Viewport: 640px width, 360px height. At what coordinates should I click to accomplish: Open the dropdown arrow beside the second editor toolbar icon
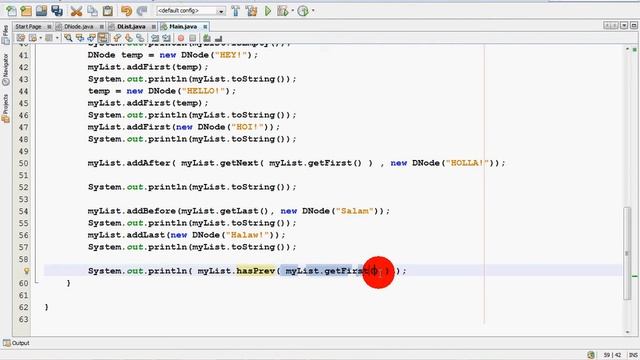(x=40, y=38)
